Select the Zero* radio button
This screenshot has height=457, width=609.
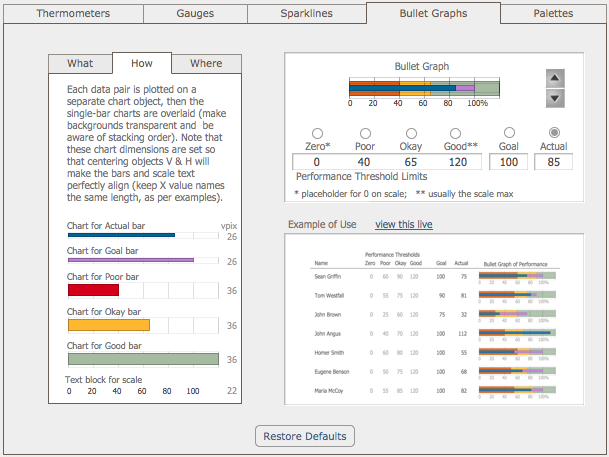click(x=317, y=134)
